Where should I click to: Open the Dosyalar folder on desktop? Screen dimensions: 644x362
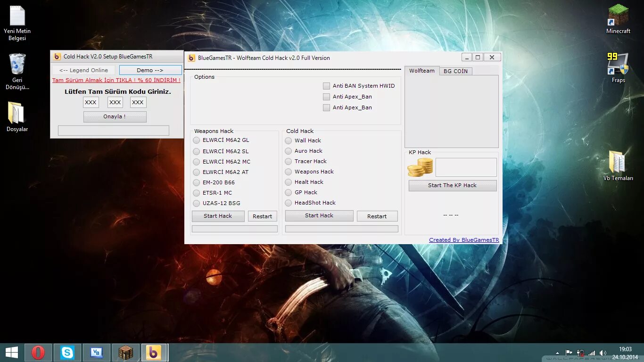pos(17,116)
